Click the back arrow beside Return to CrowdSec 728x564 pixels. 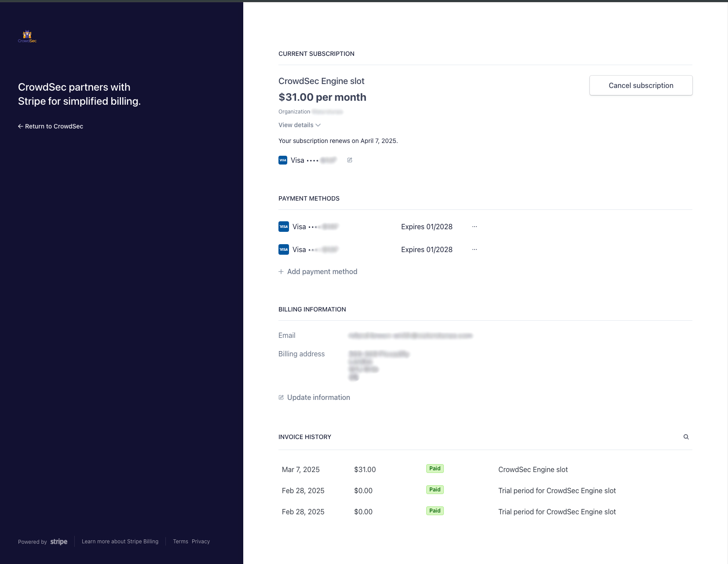coord(20,126)
